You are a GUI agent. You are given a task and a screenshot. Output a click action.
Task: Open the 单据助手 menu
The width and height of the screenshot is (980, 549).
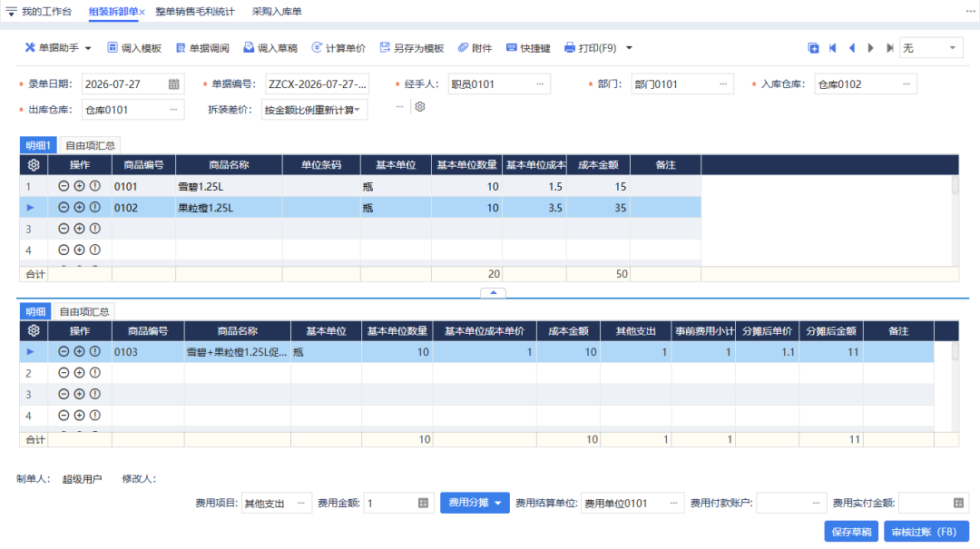click(58, 48)
